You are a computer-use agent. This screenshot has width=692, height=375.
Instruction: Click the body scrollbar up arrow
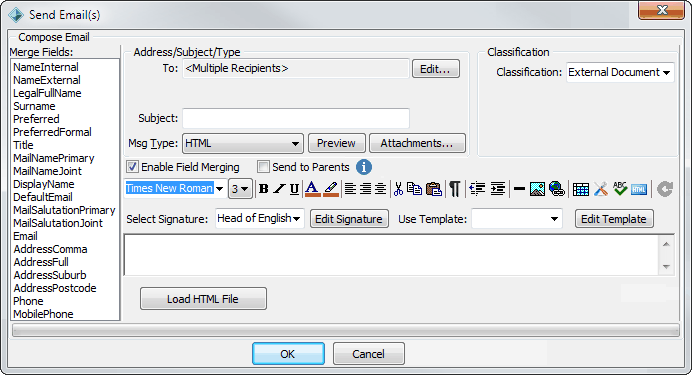coord(666,244)
